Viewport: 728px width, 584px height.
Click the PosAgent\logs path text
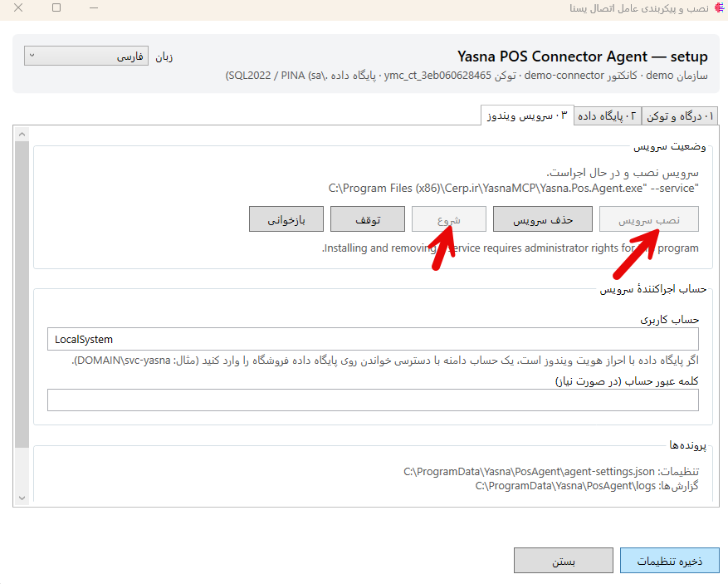pyautogui.click(x=565, y=486)
